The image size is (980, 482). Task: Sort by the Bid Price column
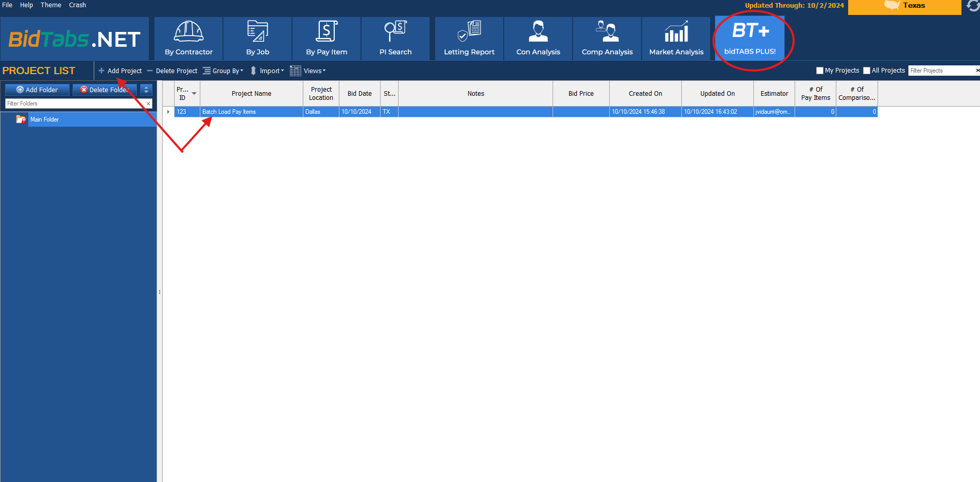pyautogui.click(x=581, y=94)
